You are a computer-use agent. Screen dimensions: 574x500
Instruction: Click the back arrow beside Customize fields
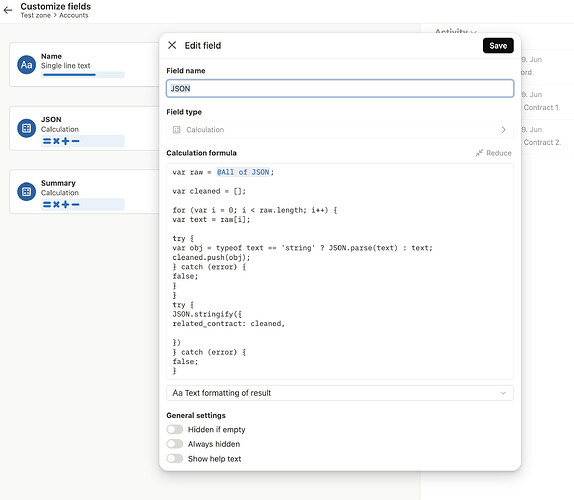8,10
